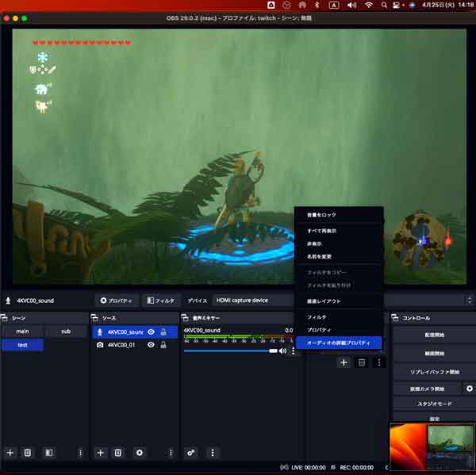
Task: Remove selected scene with trash icon
Action: [x=27, y=453]
